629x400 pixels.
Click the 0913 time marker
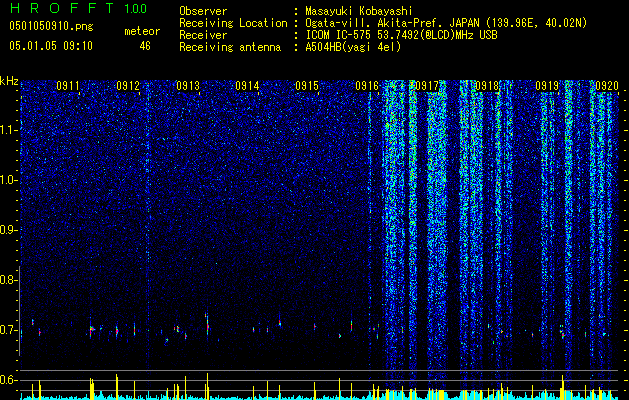pos(188,85)
